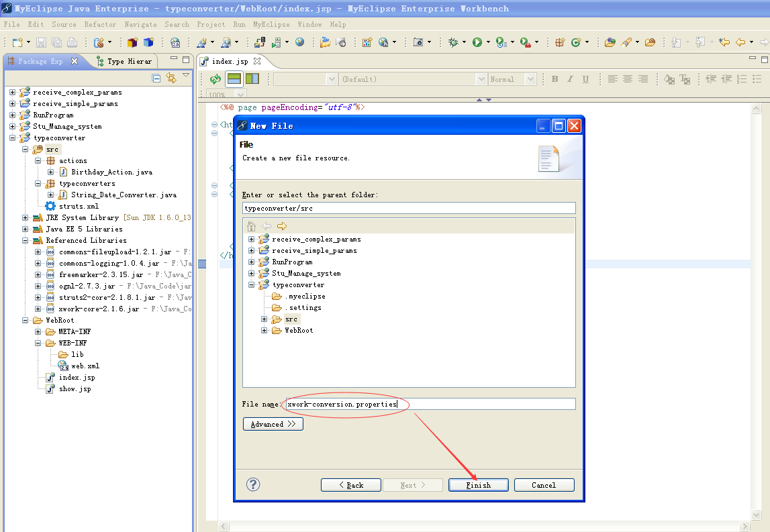Click the Print icon in the toolbar

pos(72,43)
